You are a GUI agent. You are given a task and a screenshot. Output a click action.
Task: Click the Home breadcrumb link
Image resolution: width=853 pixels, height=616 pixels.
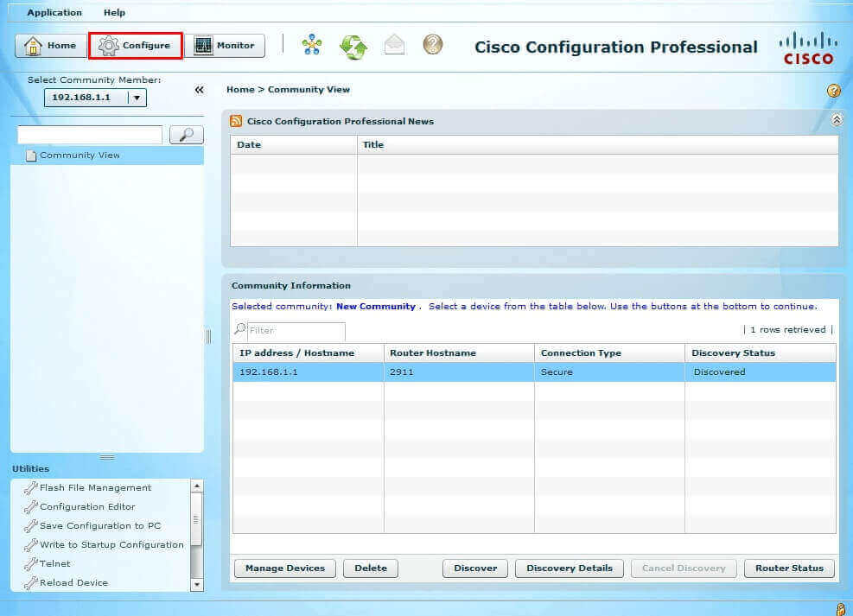[x=240, y=90]
